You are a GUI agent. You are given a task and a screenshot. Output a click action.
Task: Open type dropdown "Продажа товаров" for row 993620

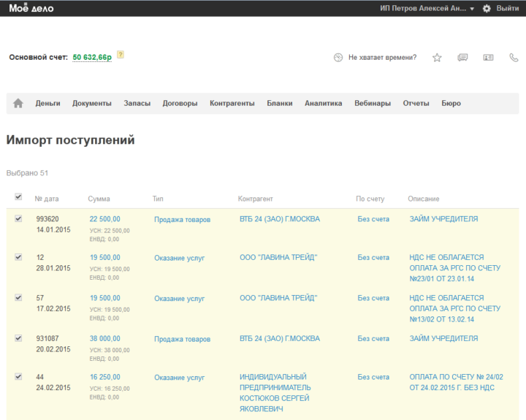click(182, 219)
